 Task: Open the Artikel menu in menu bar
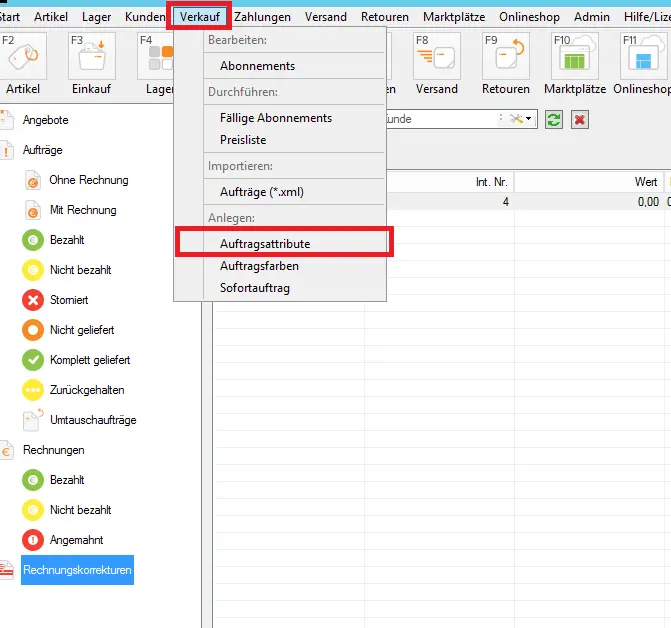click(51, 17)
